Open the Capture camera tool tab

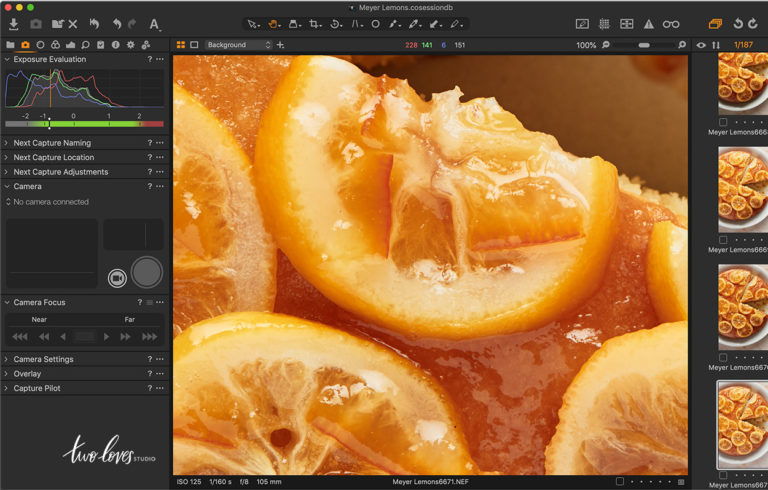25,45
